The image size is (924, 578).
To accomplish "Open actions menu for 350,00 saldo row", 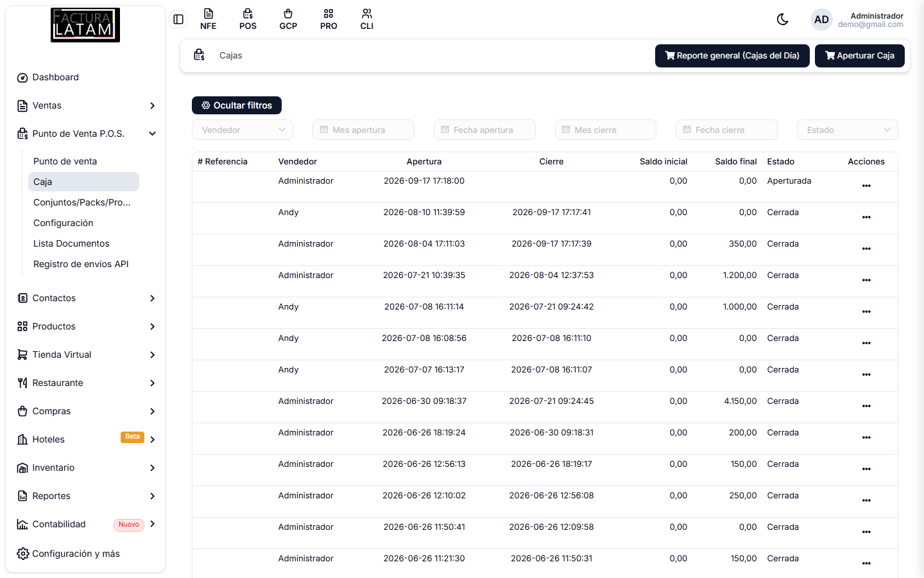I will pyautogui.click(x=866, y=249).
